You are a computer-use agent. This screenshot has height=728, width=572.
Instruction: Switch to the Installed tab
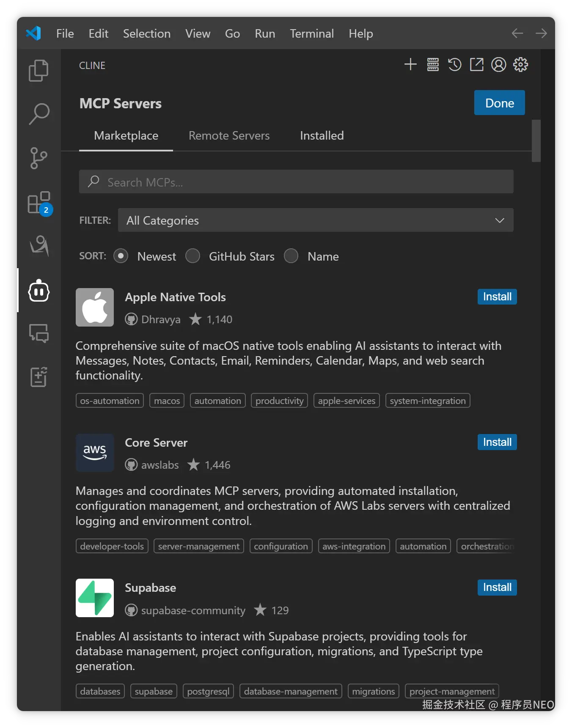point(322,136)
